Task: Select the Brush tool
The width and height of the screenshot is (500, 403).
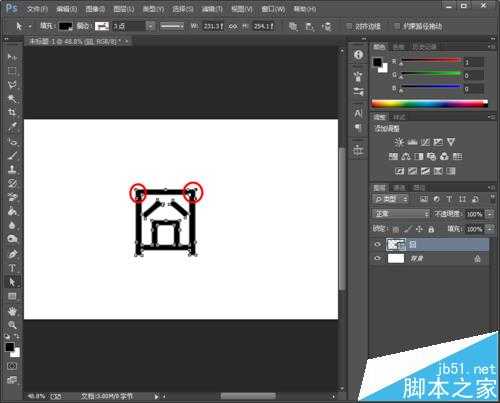Action: [x=12, y=155]
